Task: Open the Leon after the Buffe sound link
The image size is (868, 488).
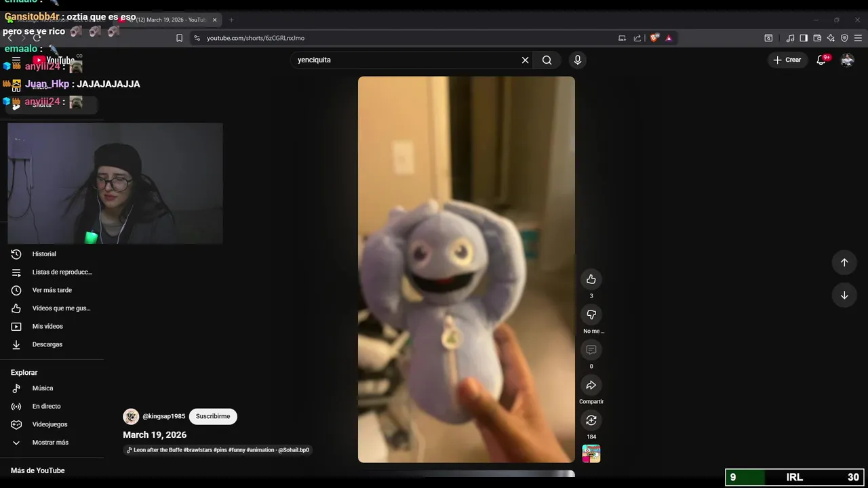Action: 218,450
